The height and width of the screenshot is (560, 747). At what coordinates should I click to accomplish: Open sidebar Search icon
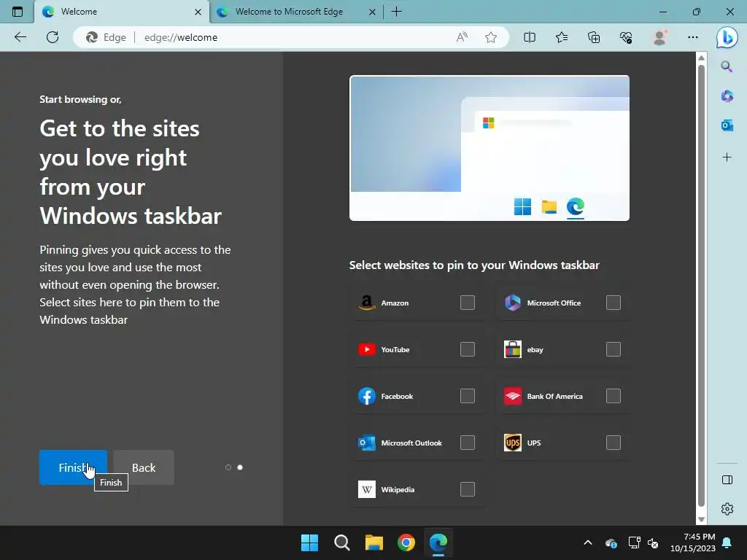[727, 66]
